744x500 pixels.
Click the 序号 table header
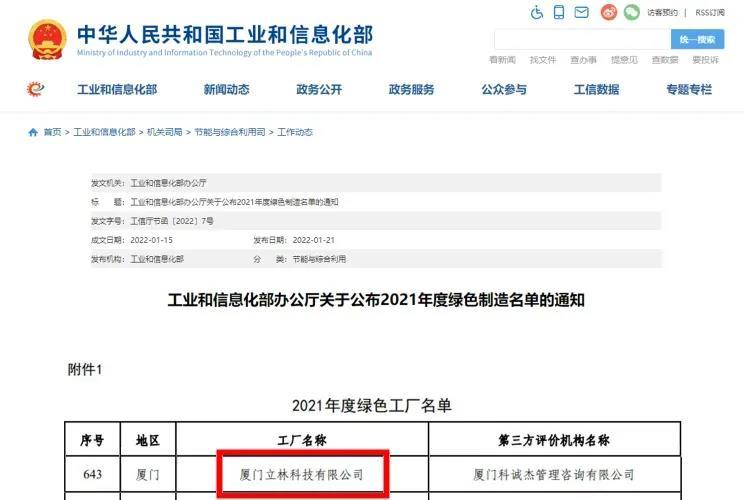(92, 440)
